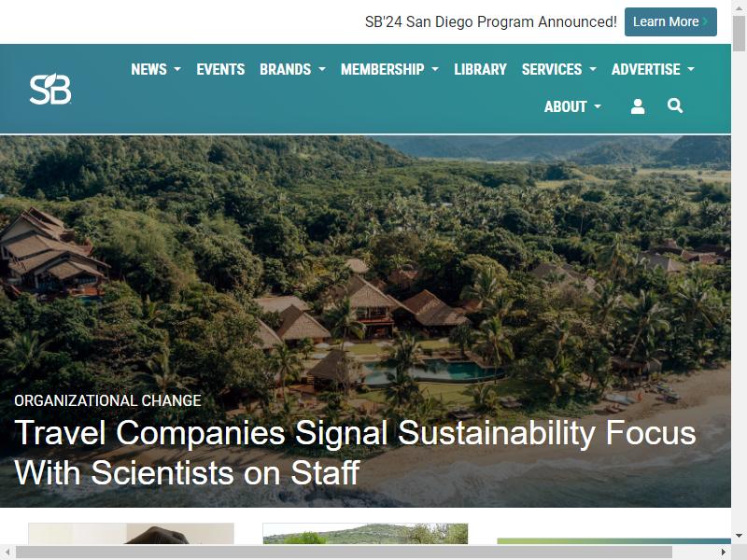
Task: Open the Services dropdown menu
Action: click(x=558, y=69)
